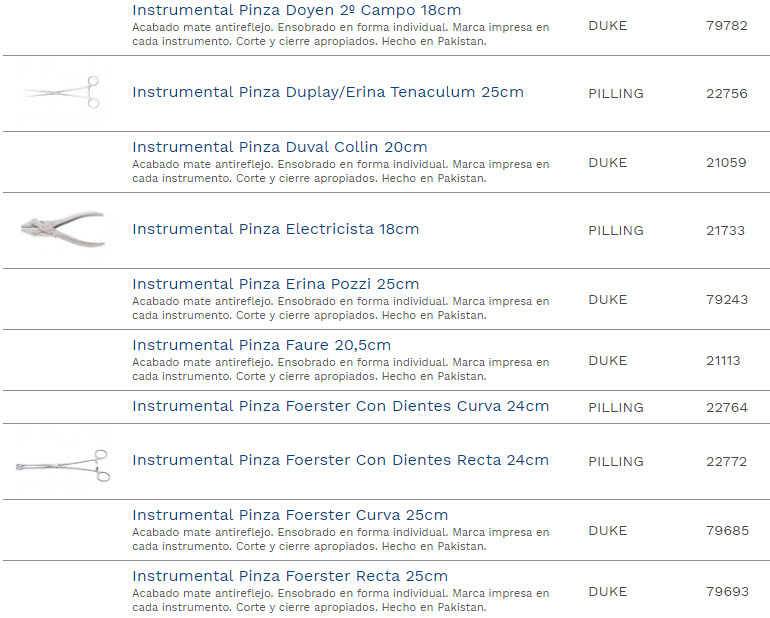The height and width of the screenshot is (618, 770).
Task: Click product code 79243
Action: click(x=726, y=300)
